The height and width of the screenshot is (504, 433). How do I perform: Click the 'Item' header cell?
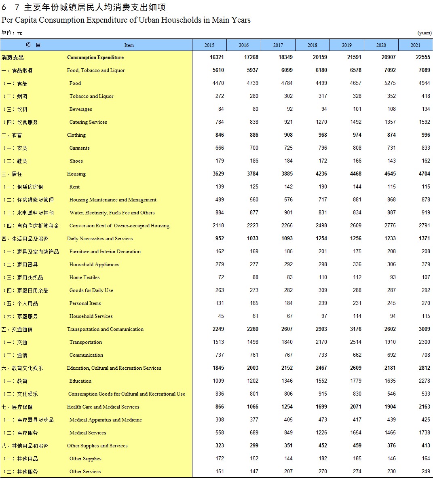tap(129, 45)
